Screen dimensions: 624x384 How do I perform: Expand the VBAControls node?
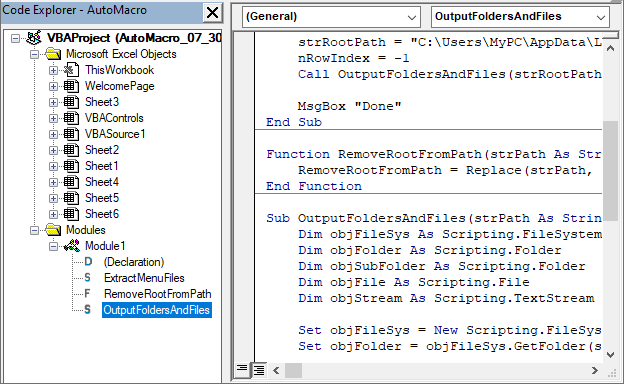click(53, 118)
